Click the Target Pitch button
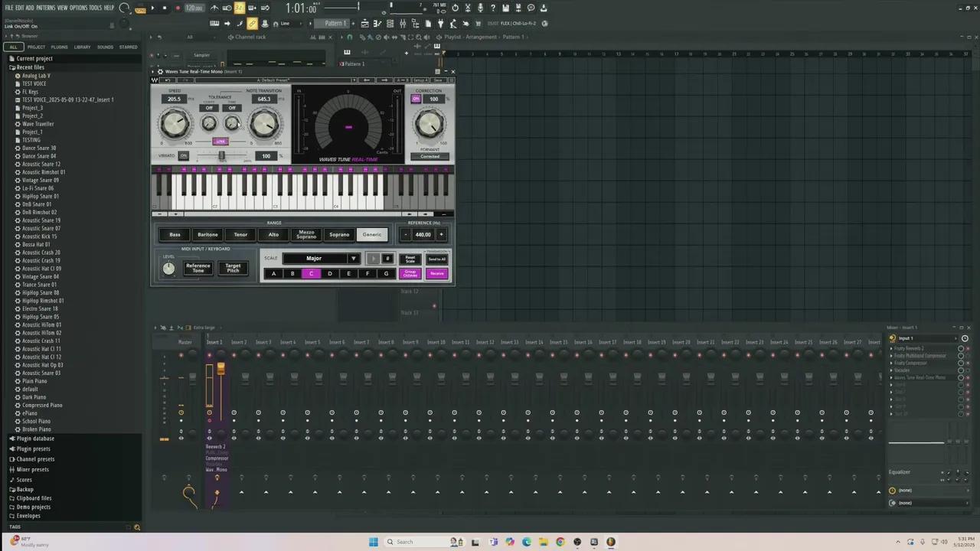The image size is (980, 551). point(233,269)
